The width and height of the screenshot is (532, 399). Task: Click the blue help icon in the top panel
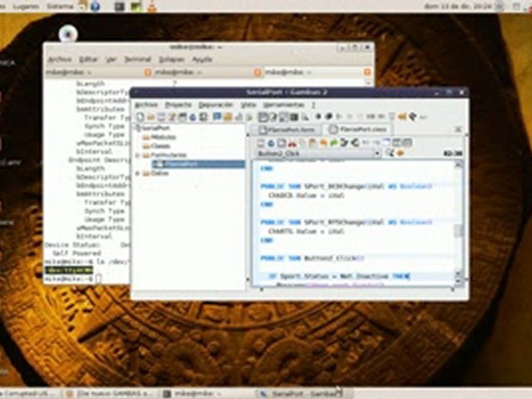[x=95, y=6]
